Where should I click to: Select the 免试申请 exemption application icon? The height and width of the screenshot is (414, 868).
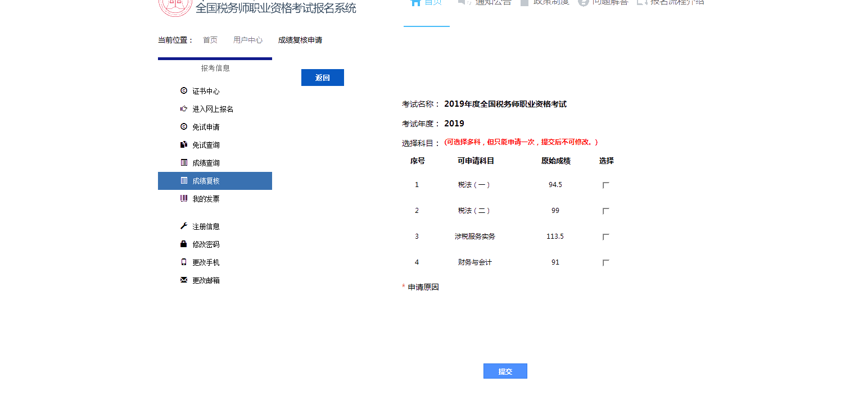pyautogui.click(x=183, y=126)
